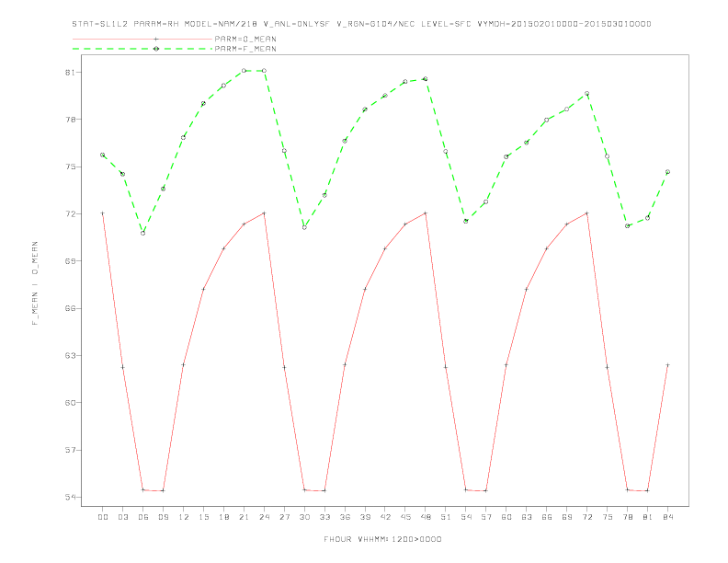Click the x-axis tick label 42
Screen dimensions: 728x563
pyautogui.click(x=385, y=517)
